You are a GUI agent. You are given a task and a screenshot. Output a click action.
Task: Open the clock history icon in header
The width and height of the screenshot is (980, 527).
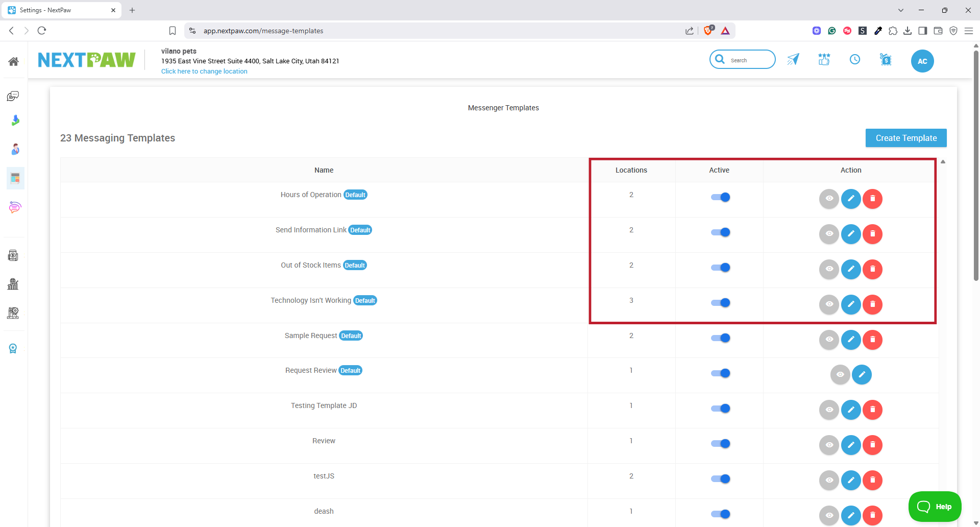[855, 60]
